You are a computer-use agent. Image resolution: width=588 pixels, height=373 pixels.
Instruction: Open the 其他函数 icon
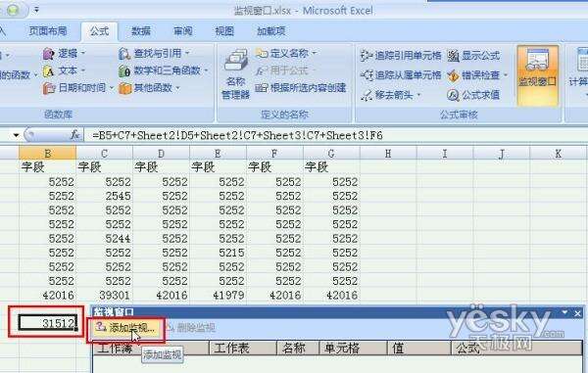(x=124, y=88)
